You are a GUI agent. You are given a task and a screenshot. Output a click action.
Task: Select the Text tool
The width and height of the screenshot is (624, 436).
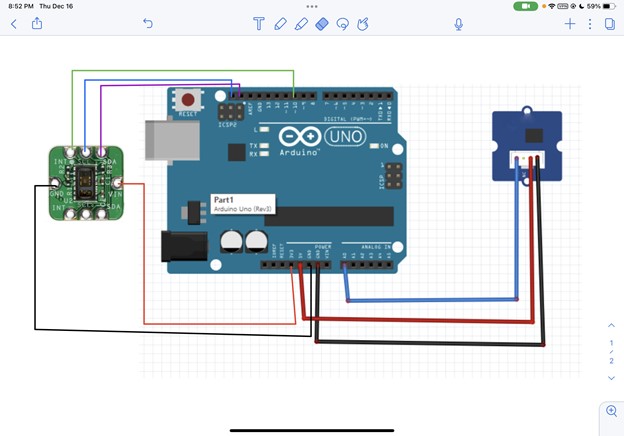click(x=258, y=23)
